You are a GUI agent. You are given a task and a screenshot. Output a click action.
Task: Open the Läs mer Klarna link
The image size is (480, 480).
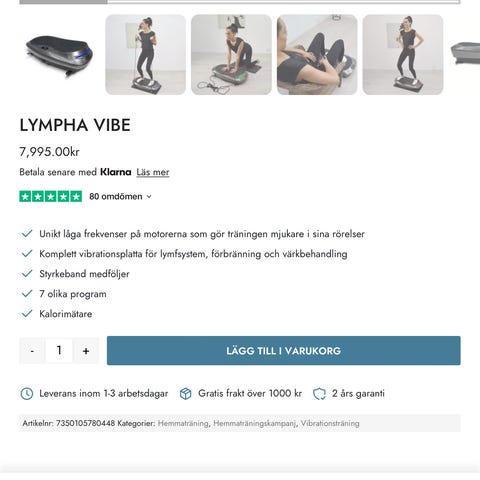[153, 172]
